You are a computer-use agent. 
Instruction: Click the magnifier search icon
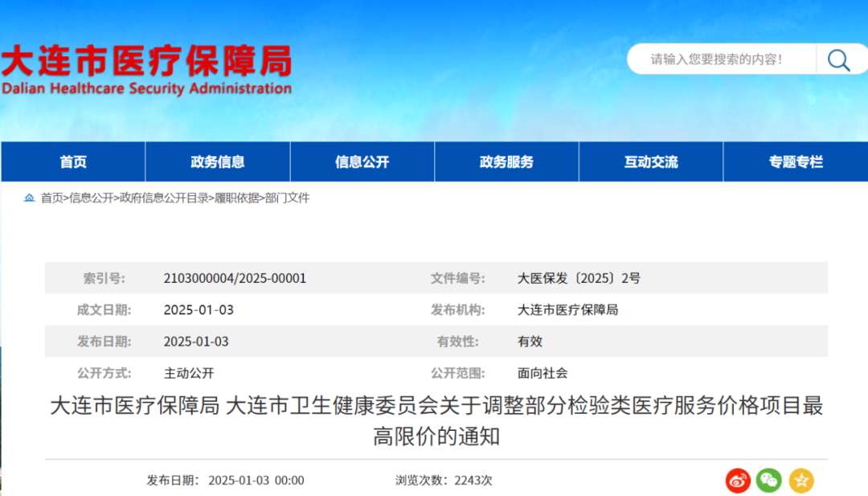(838, 59)
